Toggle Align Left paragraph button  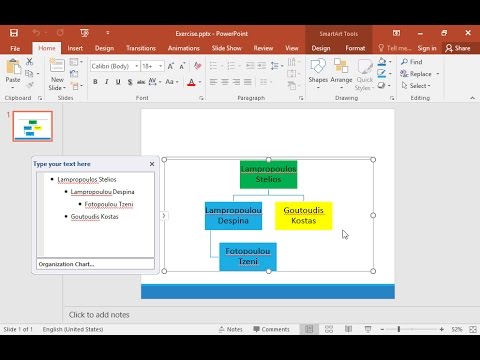(213, 82)
